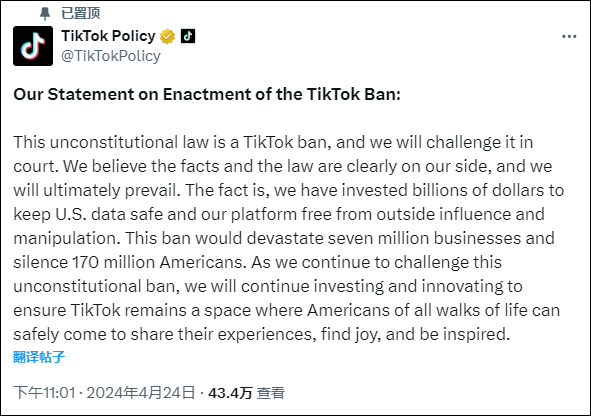Screen dimensions: 591x416
Task: Click the 查看 views label
Action: tap(271, 393)
